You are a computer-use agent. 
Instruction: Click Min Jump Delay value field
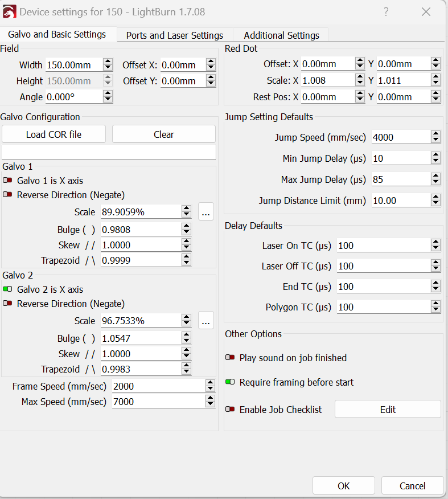point(401,158)
